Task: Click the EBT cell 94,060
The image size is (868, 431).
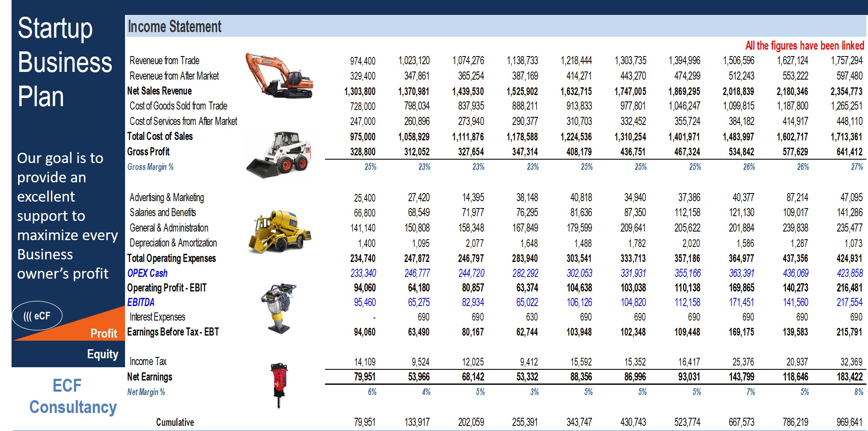Action: pyautogui.click(x=364, y=332)
